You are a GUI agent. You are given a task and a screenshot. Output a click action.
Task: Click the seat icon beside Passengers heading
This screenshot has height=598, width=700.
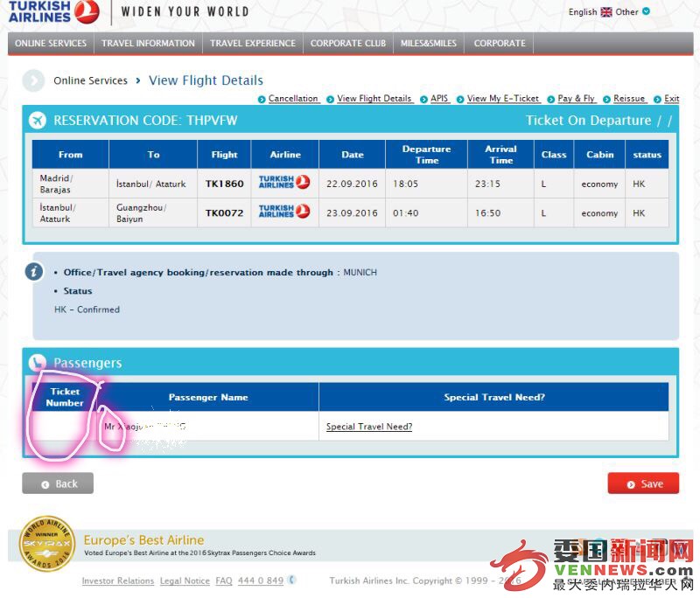pos(38,363)
